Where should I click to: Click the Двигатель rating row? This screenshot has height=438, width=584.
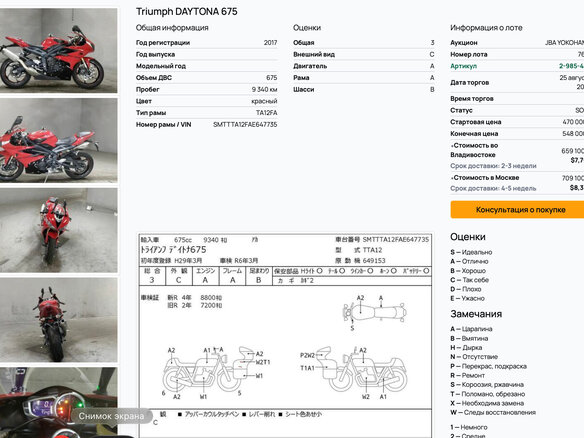(364, 66)
